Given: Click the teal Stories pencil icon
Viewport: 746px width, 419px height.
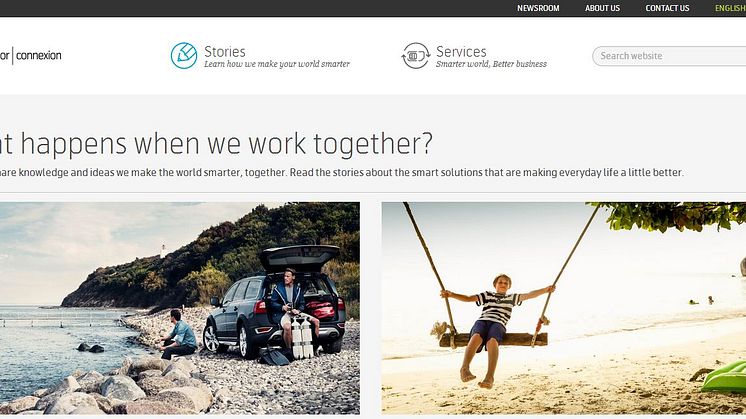Looking at the screenshot, I should tap(184, 56).
